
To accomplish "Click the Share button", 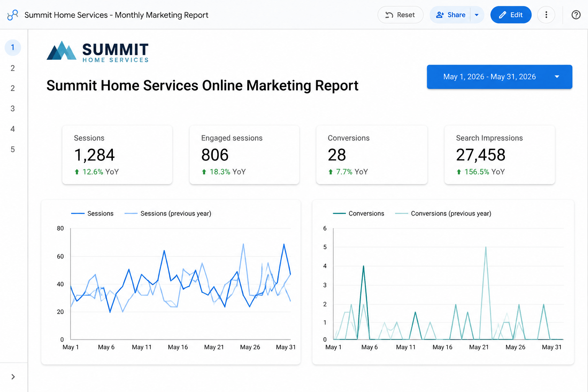I will pos(451,15).
